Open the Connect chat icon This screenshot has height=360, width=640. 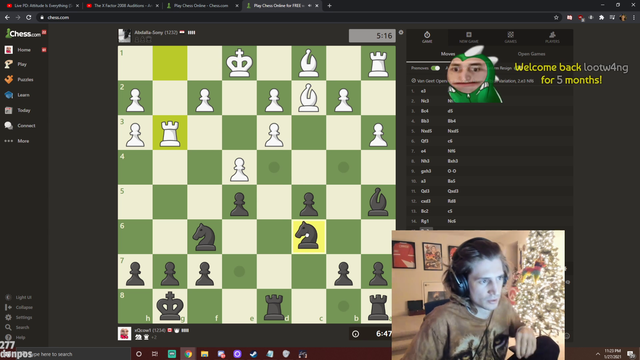point(9,126)
